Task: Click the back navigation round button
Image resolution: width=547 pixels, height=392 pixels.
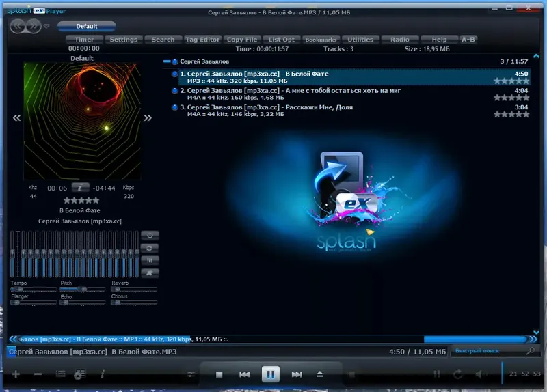Action: (18, 26)
